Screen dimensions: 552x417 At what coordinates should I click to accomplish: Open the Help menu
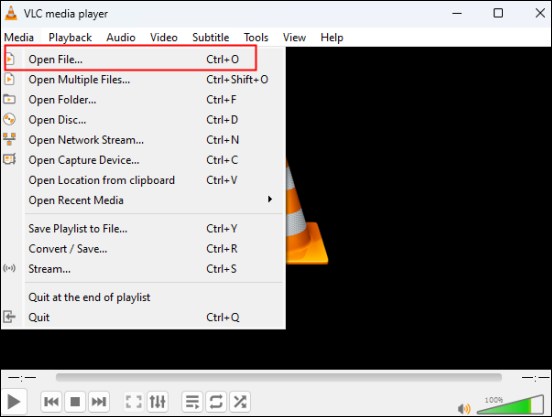tap(332, 37)
